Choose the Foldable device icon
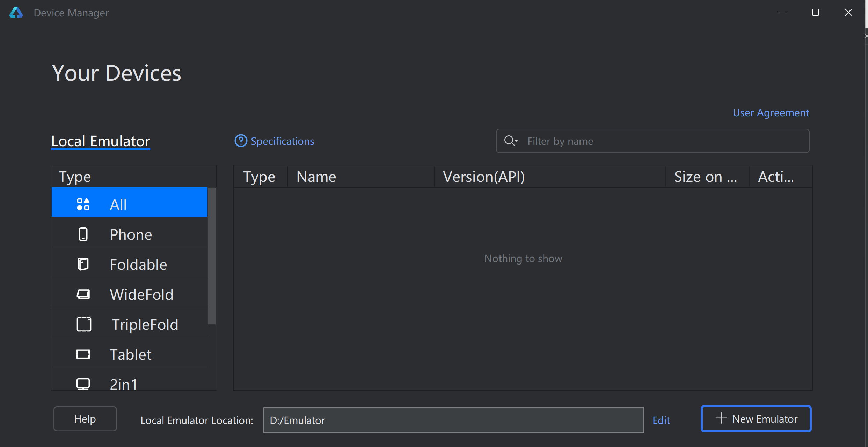868x447 pixels. [83, 264]
